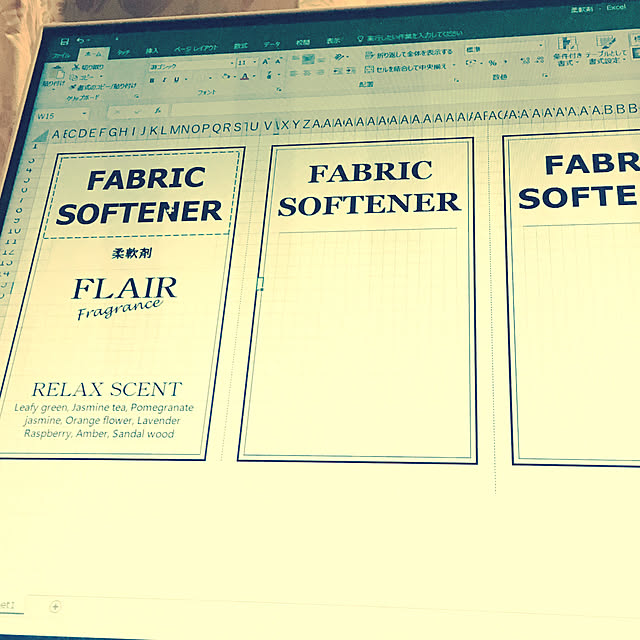Increase the cell indent
Image resolution: width=640 pixels, height=640 pixels.
pos(351,71)
